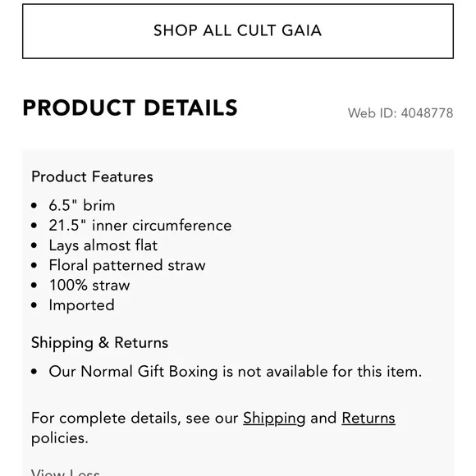Click the Web ID 4048778 text
The image size is (476, 476).
pyautogui.click(x=400, y=113)
